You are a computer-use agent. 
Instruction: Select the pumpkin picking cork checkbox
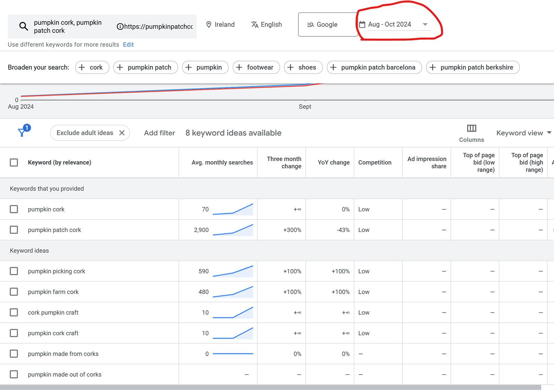point(14,271)
